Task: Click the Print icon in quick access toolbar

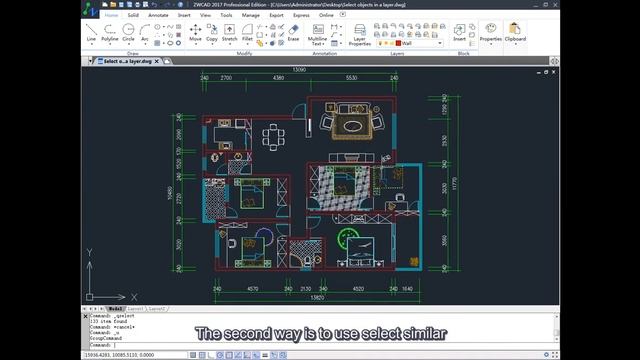Action: [x=137, y=4]
